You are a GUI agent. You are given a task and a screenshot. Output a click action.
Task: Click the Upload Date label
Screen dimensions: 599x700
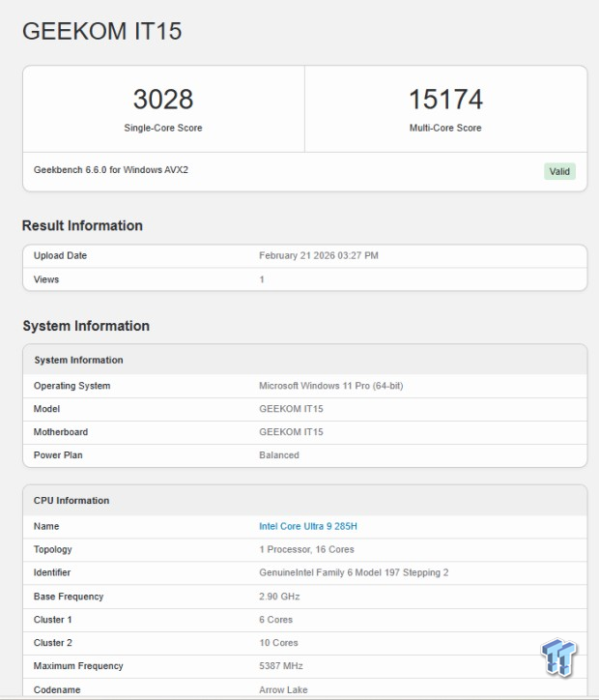pyautogui.click(x=60, y=256)
